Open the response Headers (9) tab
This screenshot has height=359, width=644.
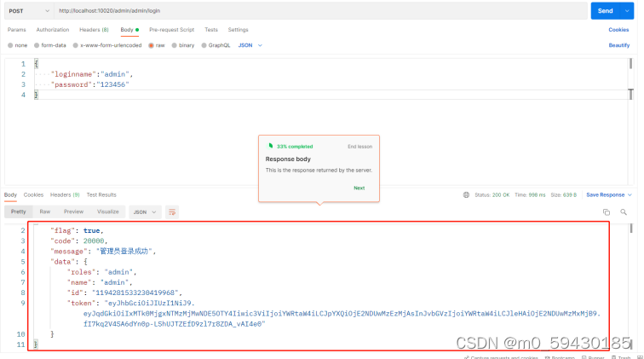coord(65,195)
